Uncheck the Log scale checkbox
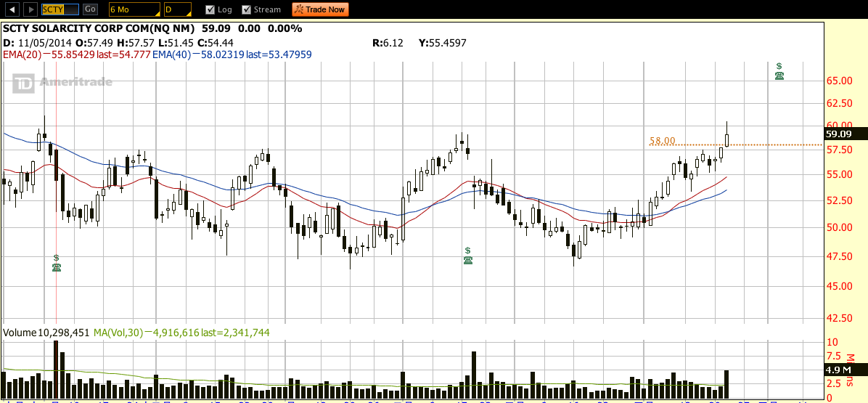868x403 pixels. pos(210,9)
